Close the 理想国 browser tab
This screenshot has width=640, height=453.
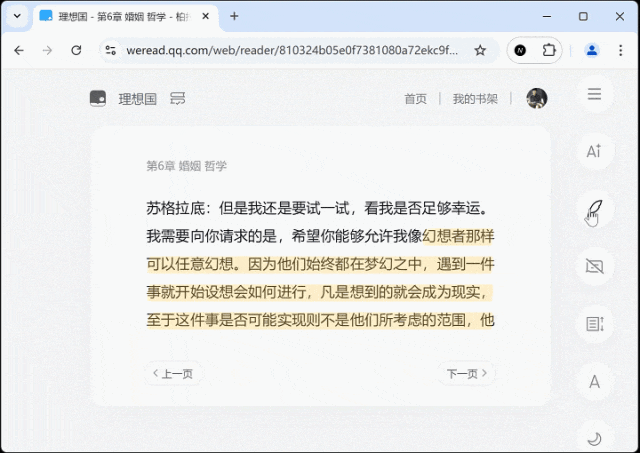[206, 16]
